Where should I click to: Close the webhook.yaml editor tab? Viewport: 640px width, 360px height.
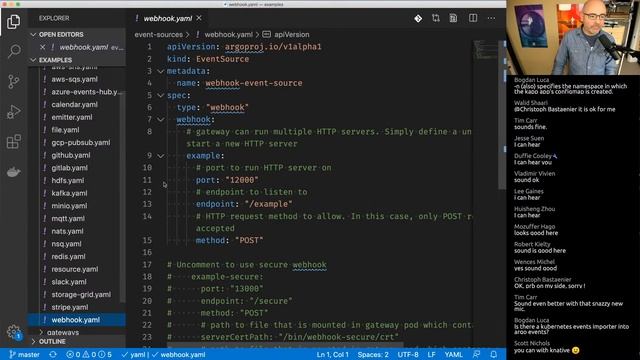(199, 18)
